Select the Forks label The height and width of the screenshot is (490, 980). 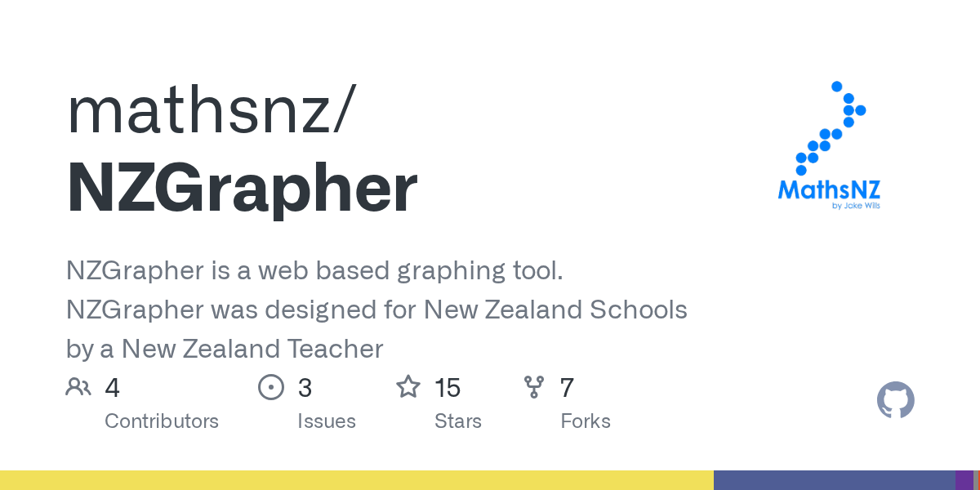point(586,421)
